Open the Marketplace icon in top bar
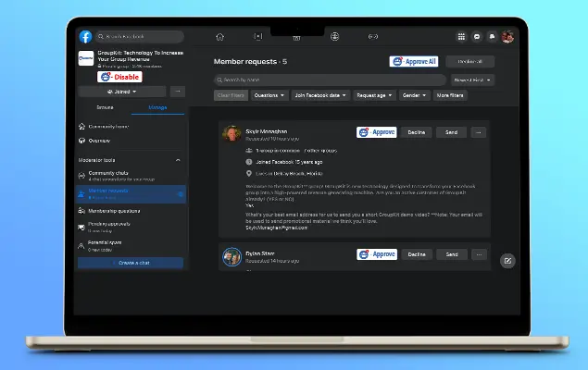588x370 pixels. point(296,38)
